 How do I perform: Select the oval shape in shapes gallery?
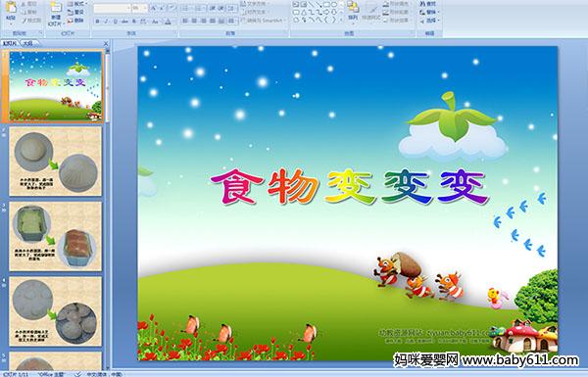(334, 5)
